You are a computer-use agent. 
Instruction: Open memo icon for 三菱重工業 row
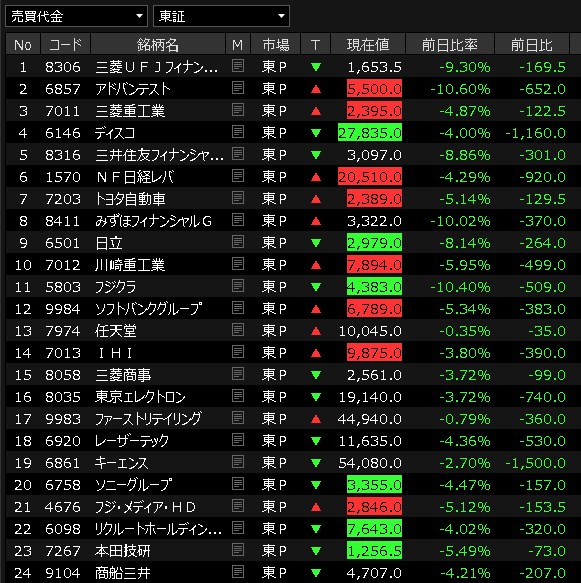click(238, 110)
